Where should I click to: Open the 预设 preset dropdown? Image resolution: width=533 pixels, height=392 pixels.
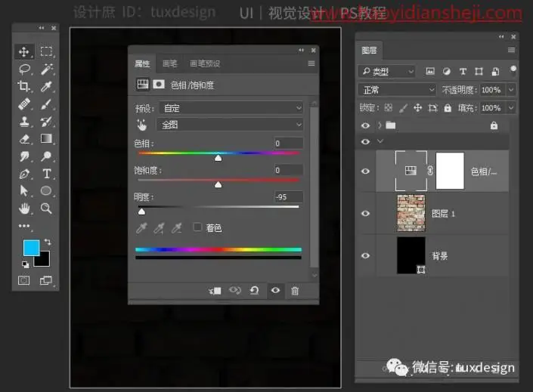[x=231, y=108]
